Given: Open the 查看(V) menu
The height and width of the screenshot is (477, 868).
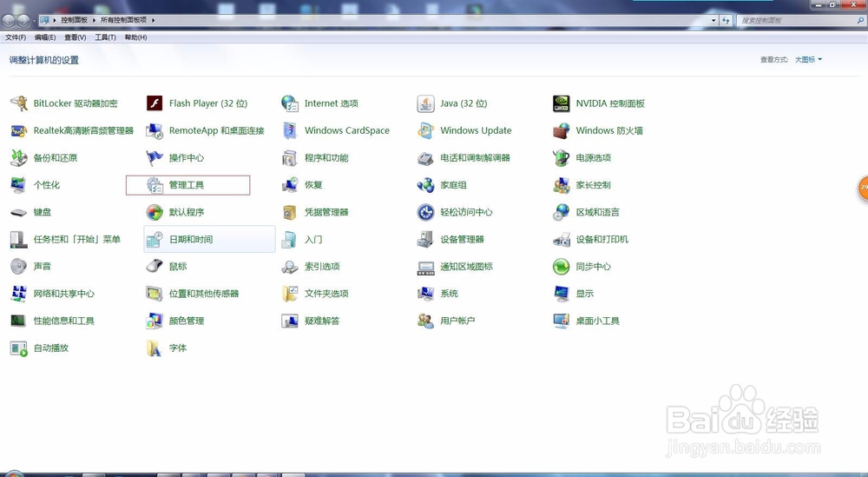Looking at the screenshot, I should [x=75, y=37].
